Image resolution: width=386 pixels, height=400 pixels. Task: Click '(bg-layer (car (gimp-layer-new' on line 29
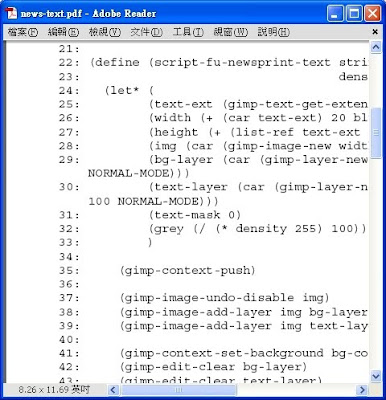tap(258, 160)
